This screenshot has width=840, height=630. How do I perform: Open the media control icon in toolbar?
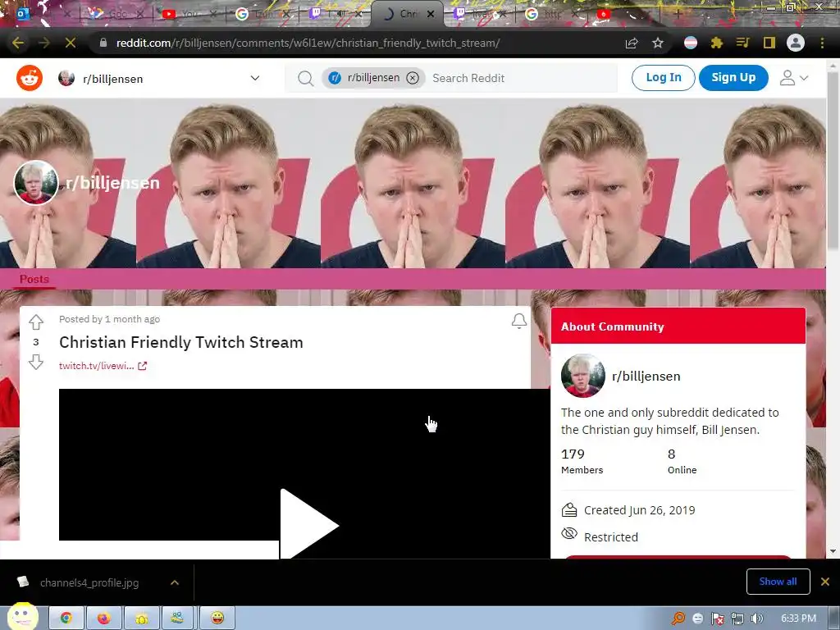coord(742,43)
